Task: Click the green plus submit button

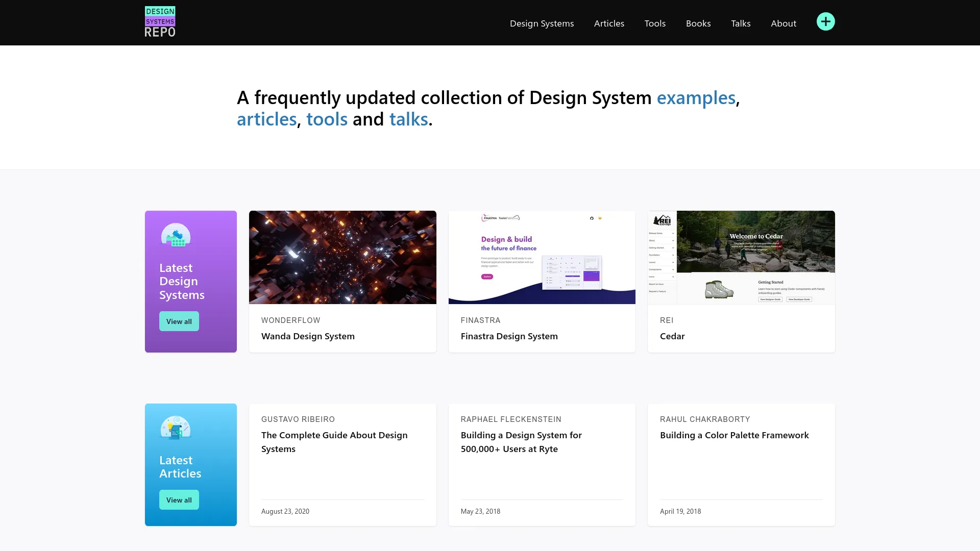Action: pos(825,21)
